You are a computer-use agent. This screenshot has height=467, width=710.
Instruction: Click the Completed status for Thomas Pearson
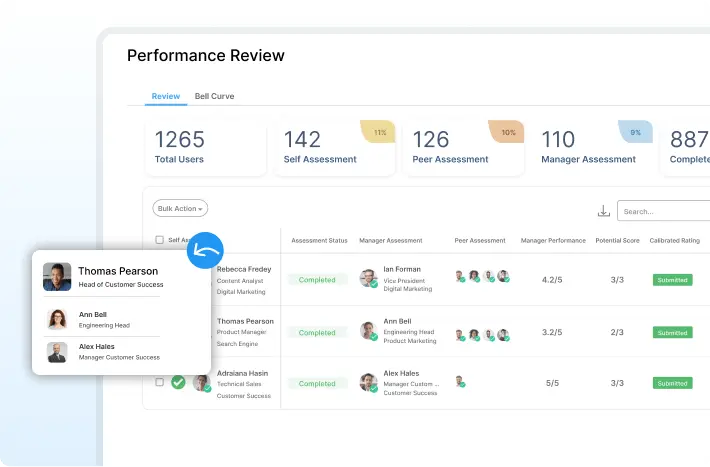click(x=317, y=332)
